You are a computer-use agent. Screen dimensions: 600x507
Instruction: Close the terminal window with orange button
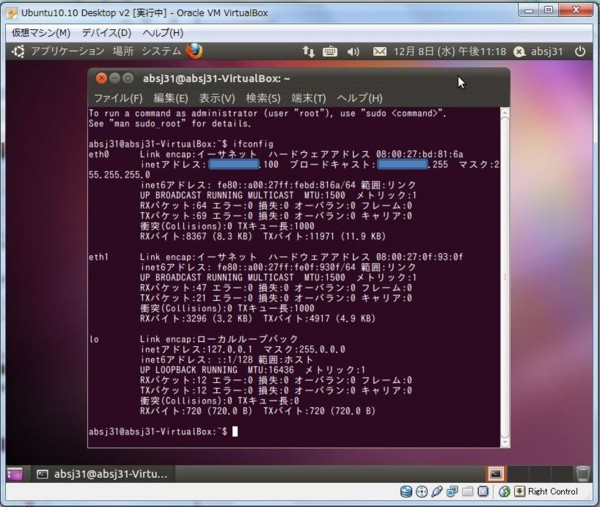[101, 78]
